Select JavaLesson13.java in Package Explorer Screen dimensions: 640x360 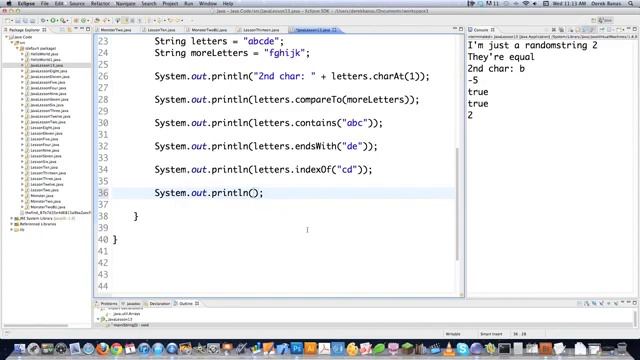(46, 65)
